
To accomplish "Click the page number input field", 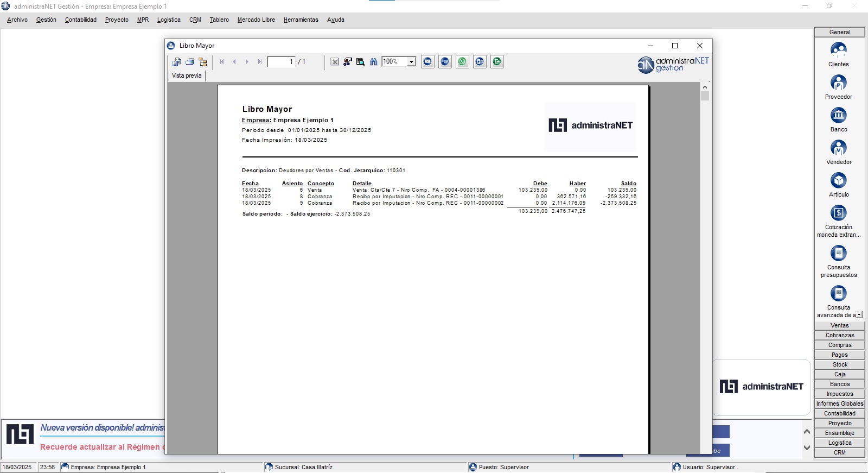I will (x=282, y=62).
